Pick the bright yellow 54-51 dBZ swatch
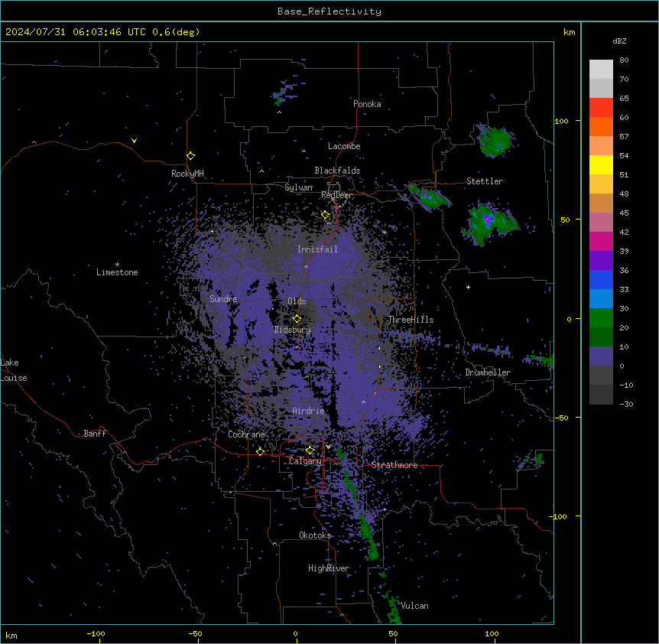The width and height of the screenshot is (659, 644). pyautogui.click(x=601, y=164)
